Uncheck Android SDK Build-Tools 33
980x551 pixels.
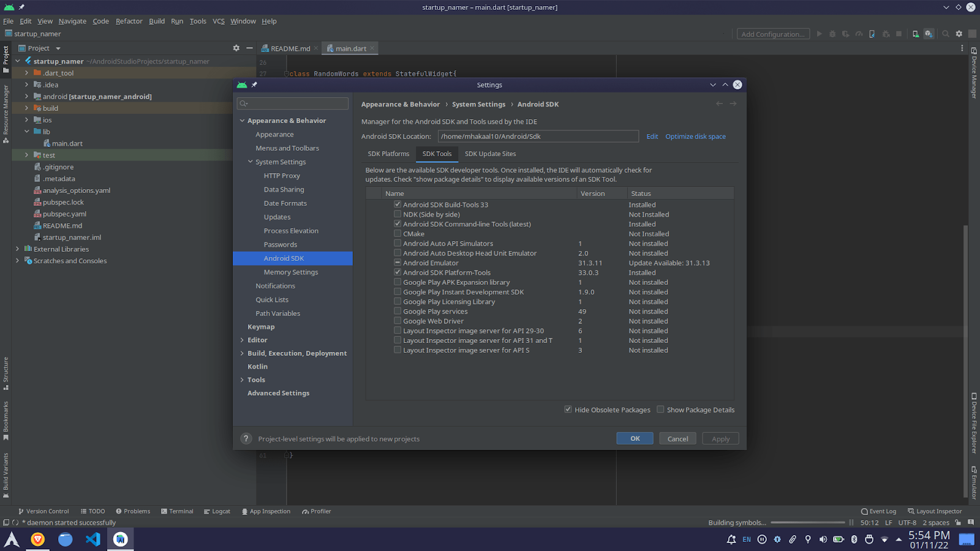point(398,204)
